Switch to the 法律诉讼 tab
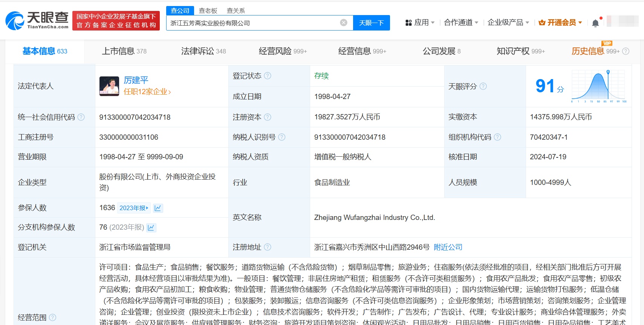 coord(203,51)
